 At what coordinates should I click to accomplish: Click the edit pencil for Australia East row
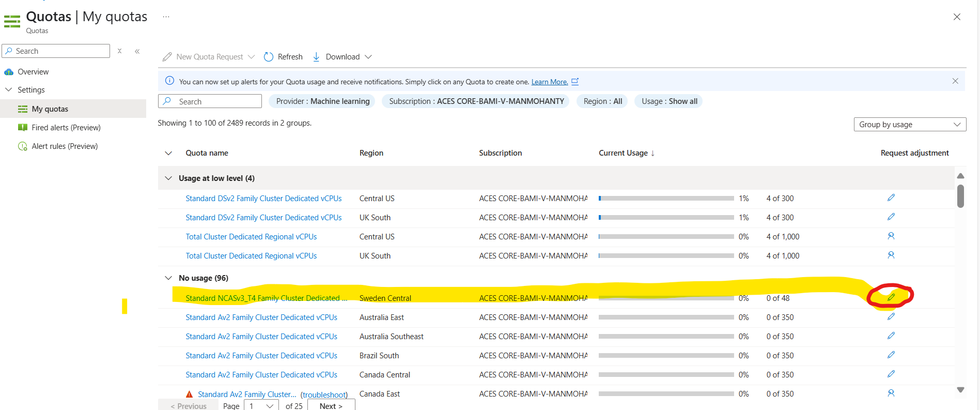891,317
